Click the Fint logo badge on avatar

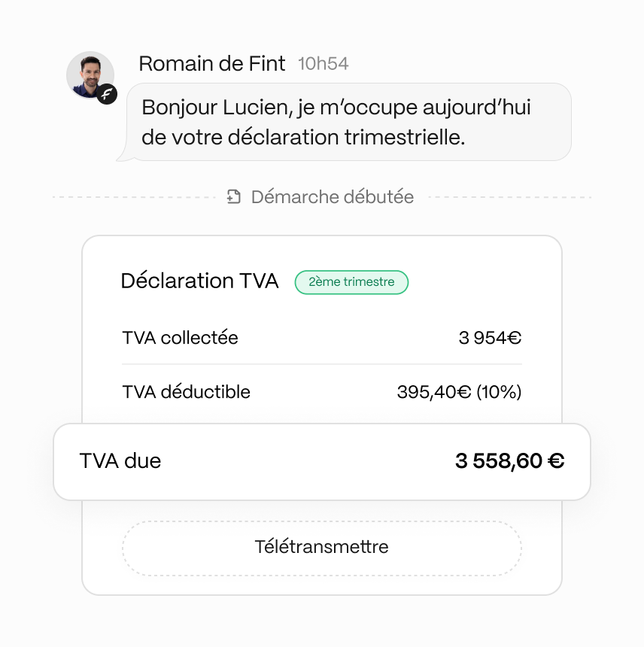tap(108, 94)
